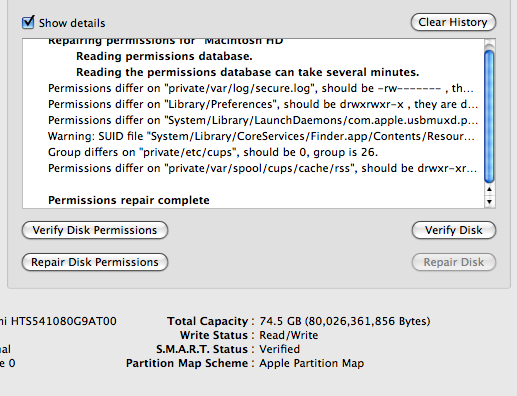Click the blue scrollbar thumb in log
This screenshot has width=517, height=396.
point(489,117)
